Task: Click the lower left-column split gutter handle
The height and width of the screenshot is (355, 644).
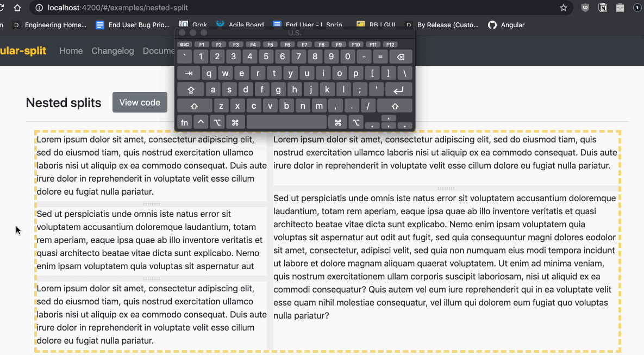Action: pos(152,278)
